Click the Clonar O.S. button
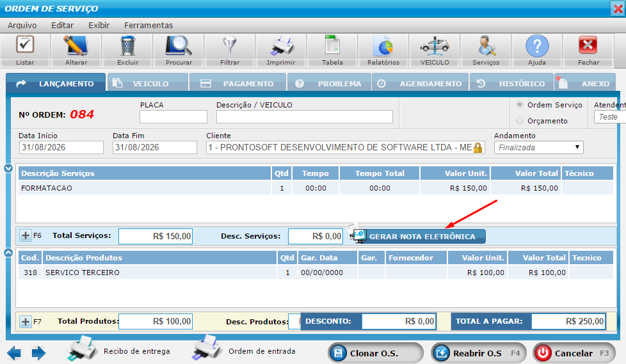This screenshot has width=626, height=364. pyautogui.click(x=376, y=353)
